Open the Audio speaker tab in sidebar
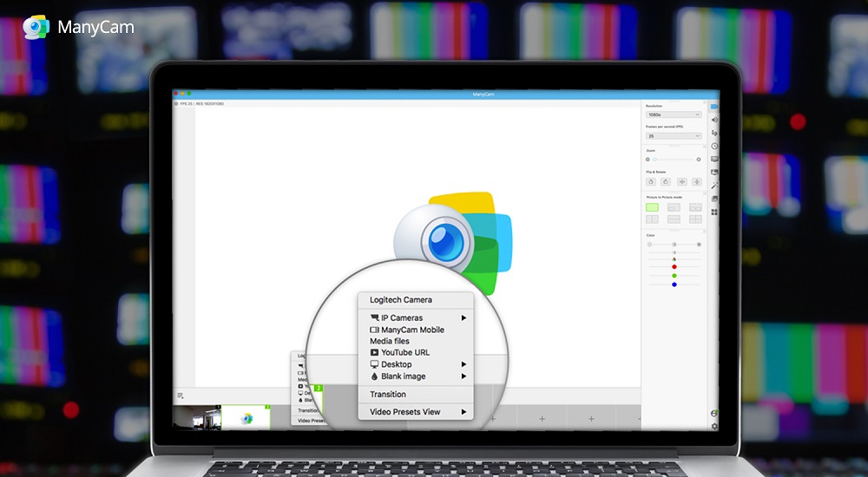868x477 pixels. pos(714,120)
